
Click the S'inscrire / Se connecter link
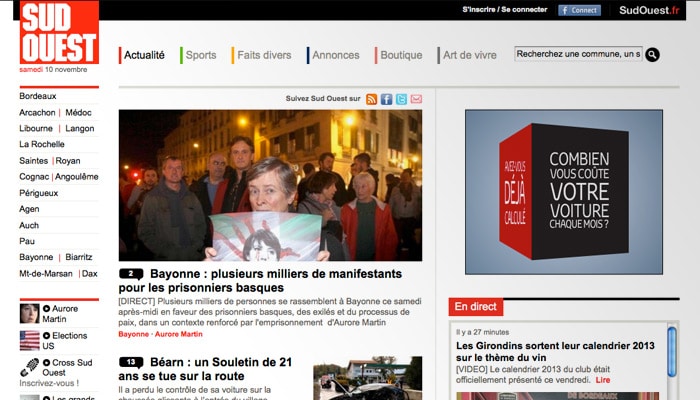click(505, 10)
